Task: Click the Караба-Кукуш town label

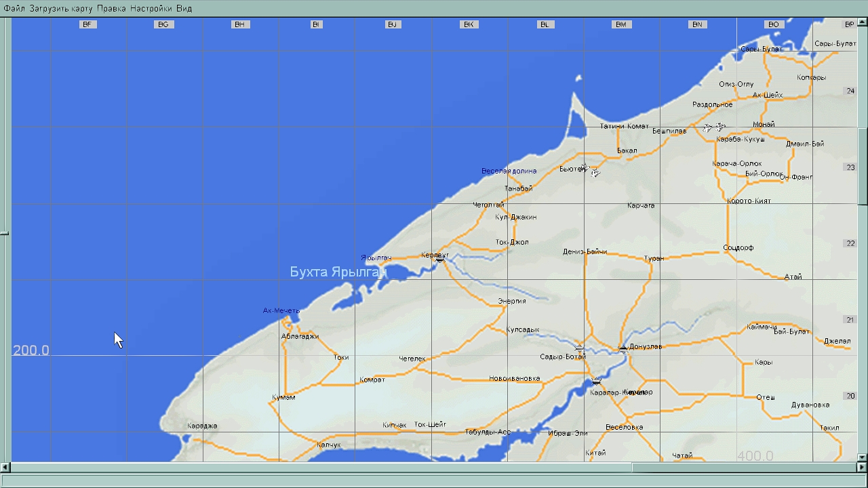Action: pyautogui.click(x=741, y=139)
